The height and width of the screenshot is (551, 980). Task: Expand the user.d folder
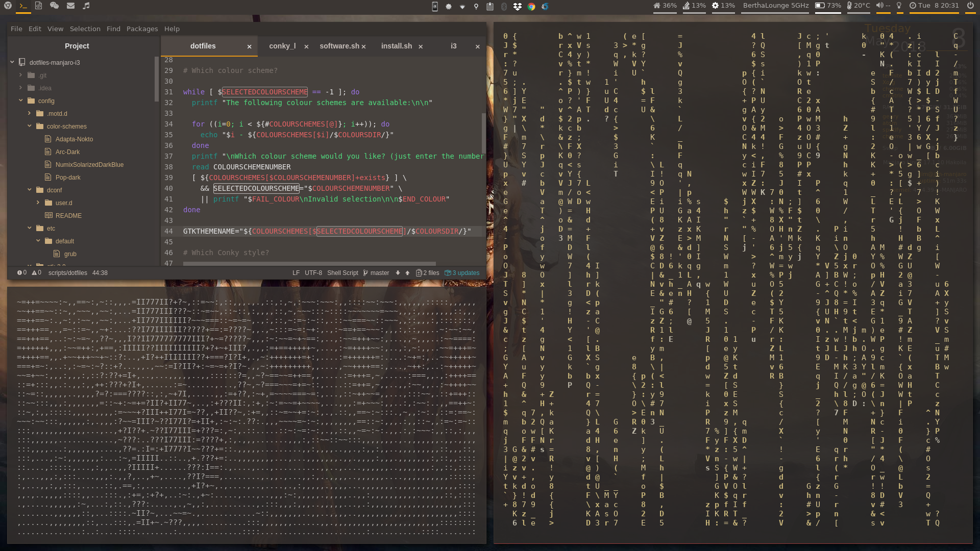click(x=38, y=203)
